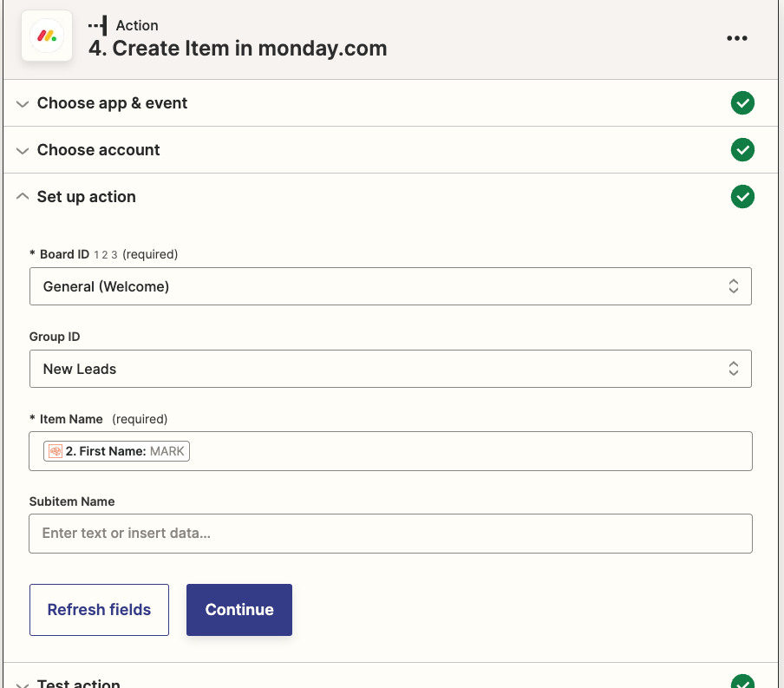Screen dimensions: 784x688
Task: Click the stepper arrows in Board ID field
Action: (x=734, y=286)
